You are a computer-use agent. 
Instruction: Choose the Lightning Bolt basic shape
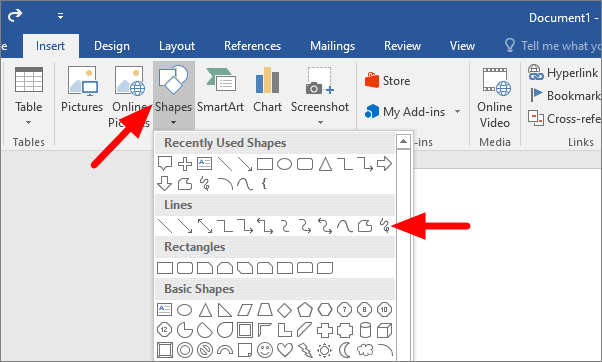[305, 350]
